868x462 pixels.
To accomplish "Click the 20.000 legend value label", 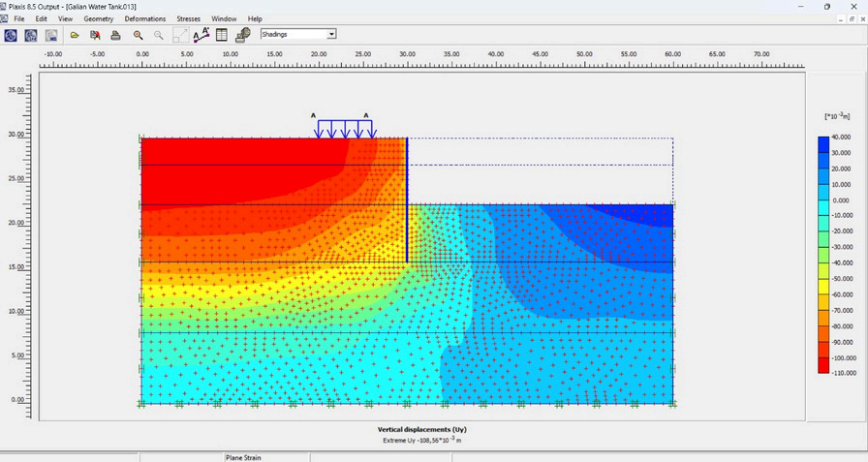I will [x=843, y=169].
